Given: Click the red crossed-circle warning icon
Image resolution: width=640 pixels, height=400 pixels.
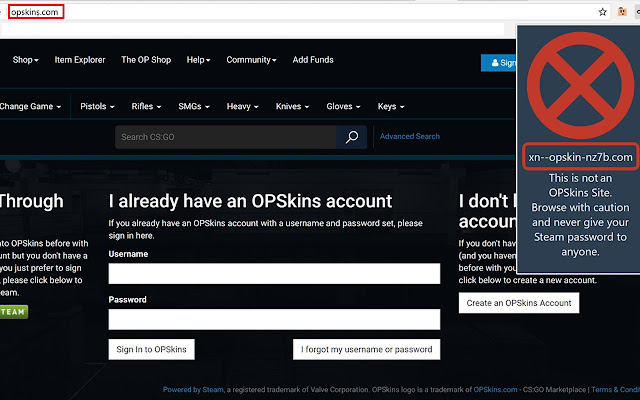Looking at the screenshot, I should click(x=580, y=85).
